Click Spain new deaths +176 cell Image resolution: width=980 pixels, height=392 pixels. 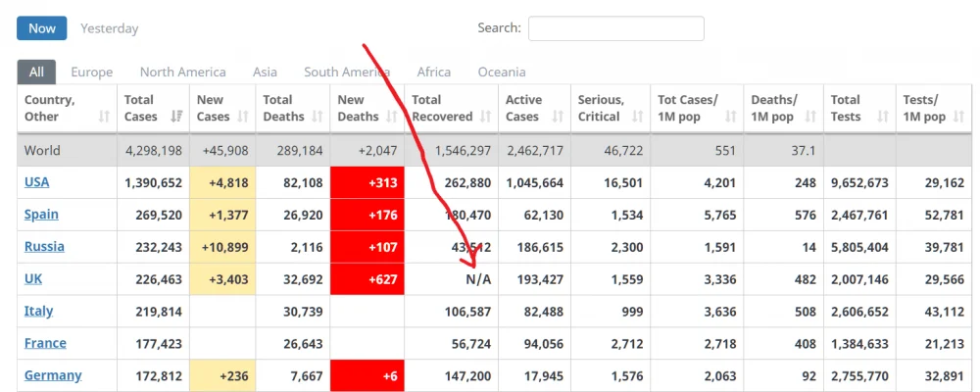(x=367, y=215)
